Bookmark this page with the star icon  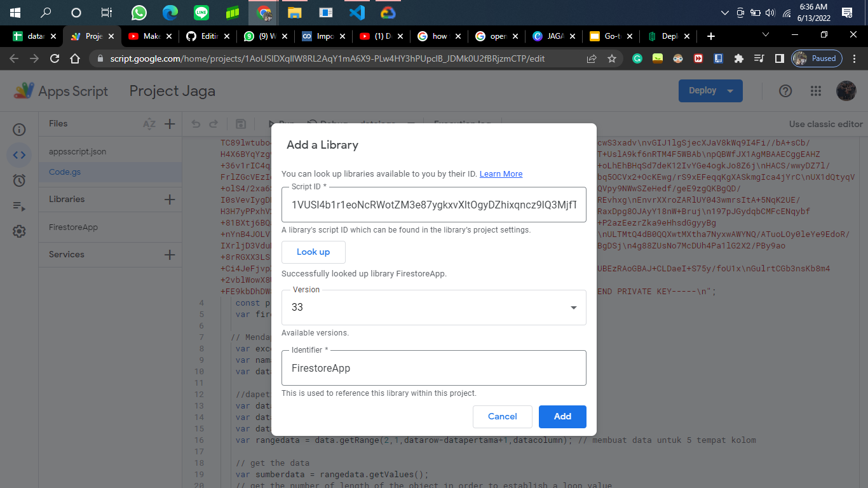[x=612, y=58]
